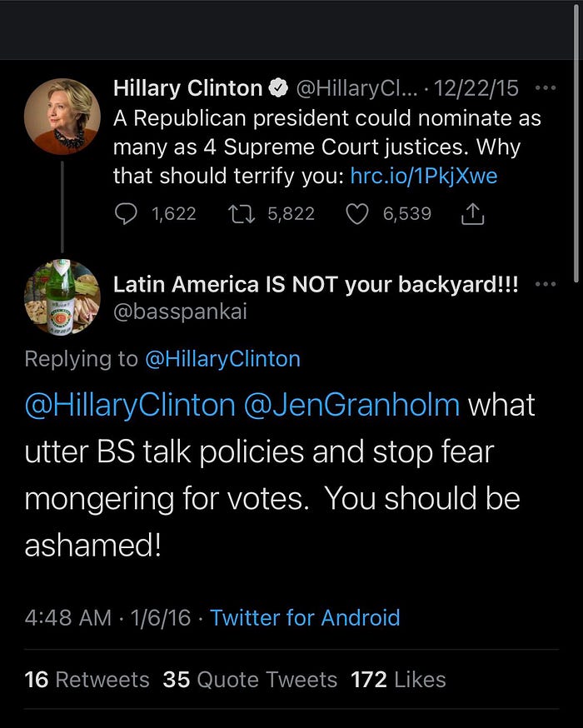View the 172 Likes list
This screenshot has width=583, height=728.
click(x=398, y=679)
